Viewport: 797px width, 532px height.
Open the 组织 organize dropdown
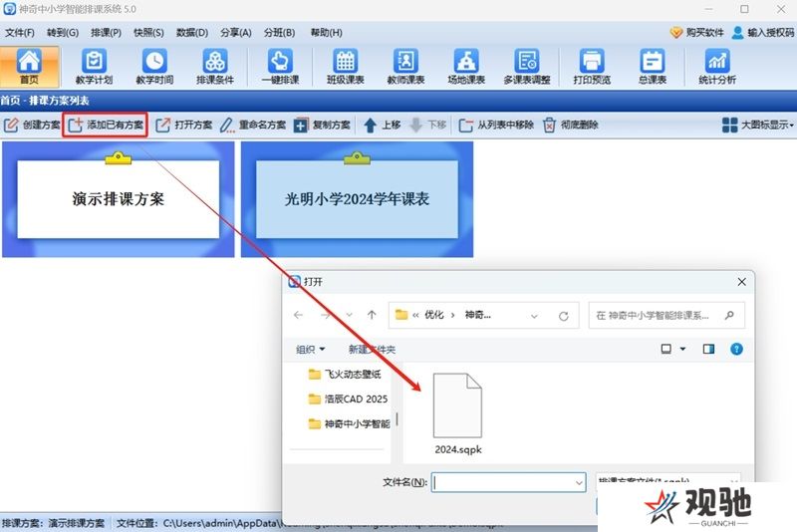(310, 349)
